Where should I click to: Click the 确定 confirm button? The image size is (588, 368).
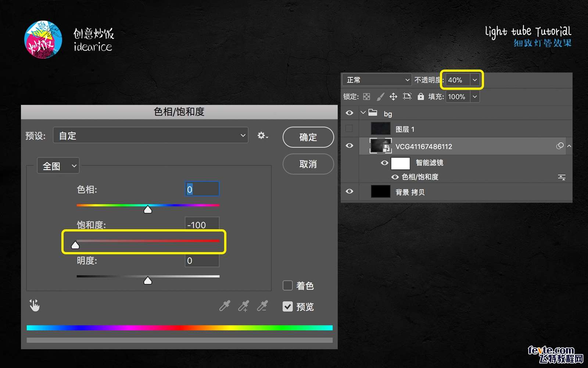(x=308, y=137)
